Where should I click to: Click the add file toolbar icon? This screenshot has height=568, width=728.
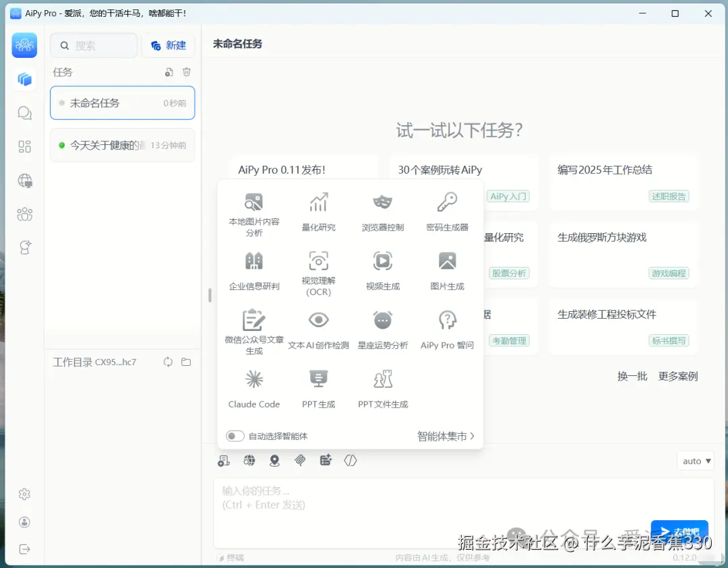326,460
